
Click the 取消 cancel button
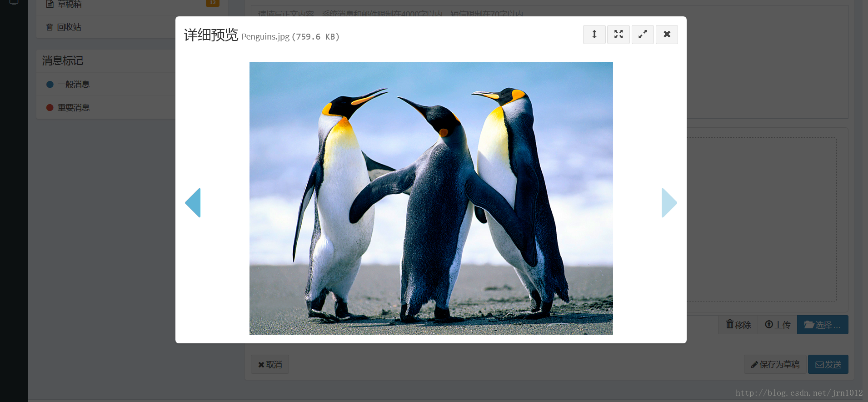click(x=270, y=365)
